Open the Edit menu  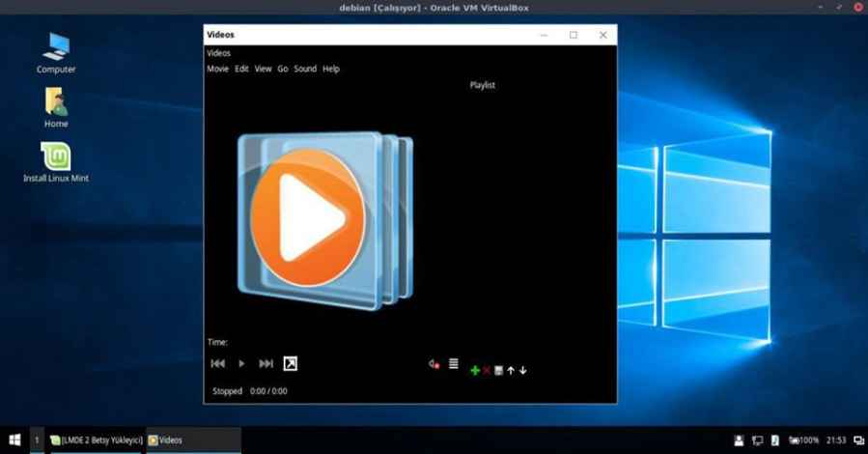242,69
